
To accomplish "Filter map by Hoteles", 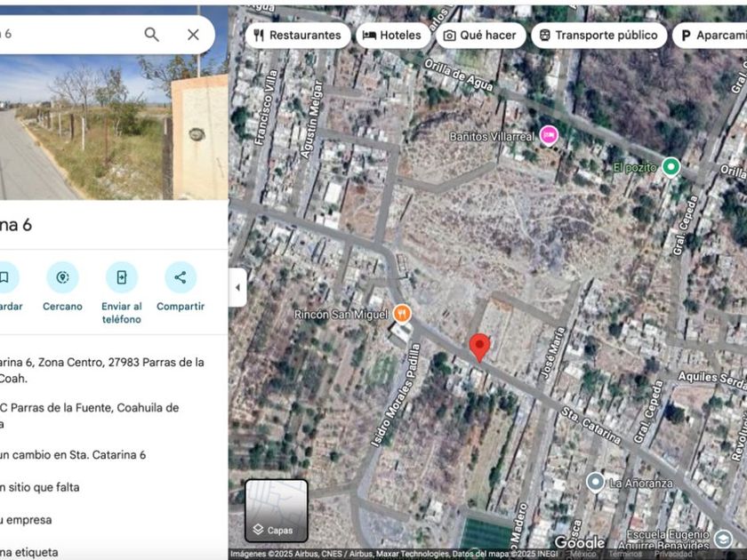I will 392,36.
